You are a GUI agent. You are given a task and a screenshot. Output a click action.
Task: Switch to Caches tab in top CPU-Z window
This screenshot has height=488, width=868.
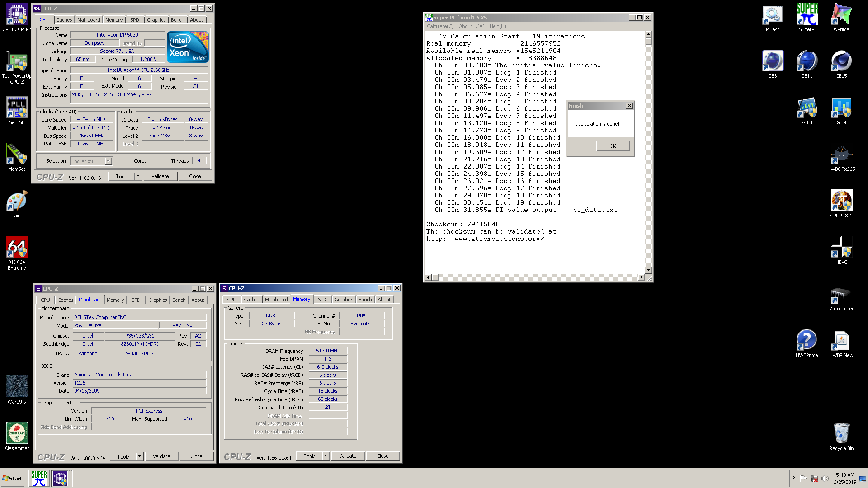(64, 20)
